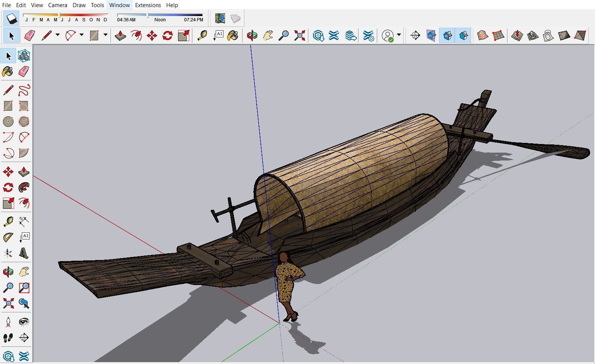Choose Sandbox From Scratch grid tool
Screen dimensions: 595x364
498,36
